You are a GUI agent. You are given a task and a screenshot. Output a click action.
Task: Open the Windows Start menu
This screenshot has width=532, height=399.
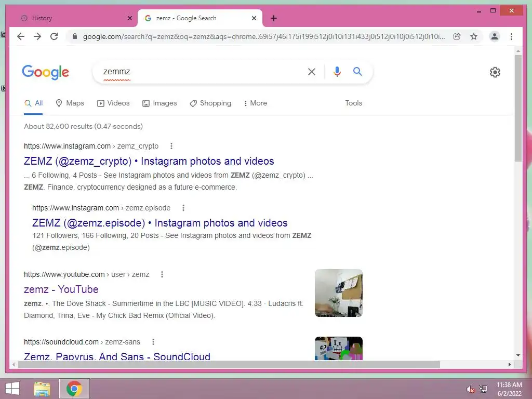click(12, 389)
